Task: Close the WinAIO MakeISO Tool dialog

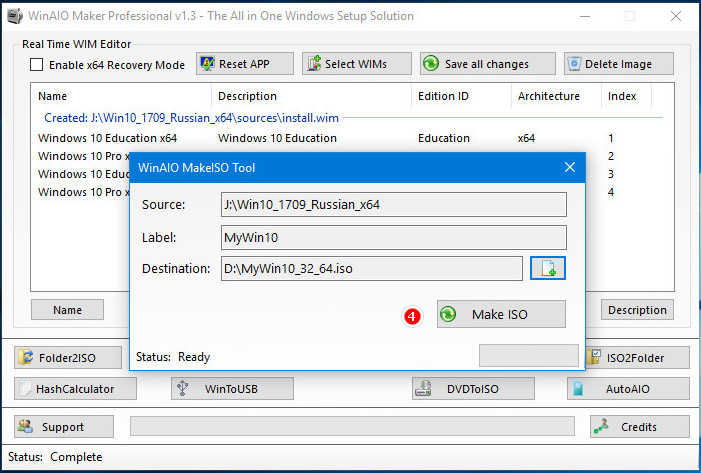Action: pos(570,167)
